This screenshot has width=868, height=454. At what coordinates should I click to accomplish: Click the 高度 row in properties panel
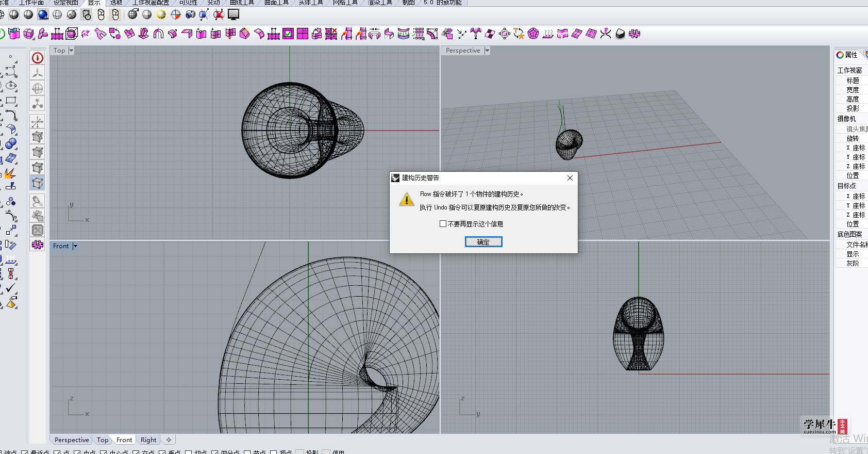pyautogui.click(x=853, y=99)
